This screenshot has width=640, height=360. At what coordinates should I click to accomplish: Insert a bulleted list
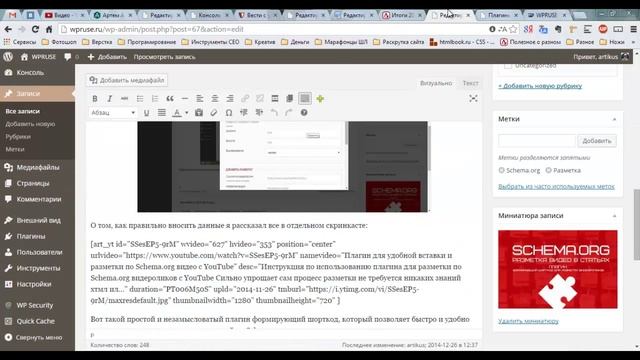[140, 99]
